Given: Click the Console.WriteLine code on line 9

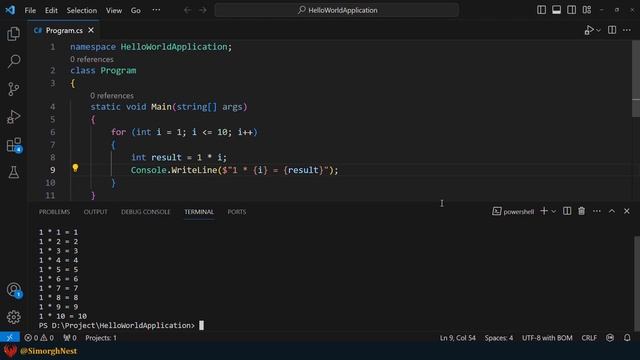Looking at the screenshot, I should point(234,170).
